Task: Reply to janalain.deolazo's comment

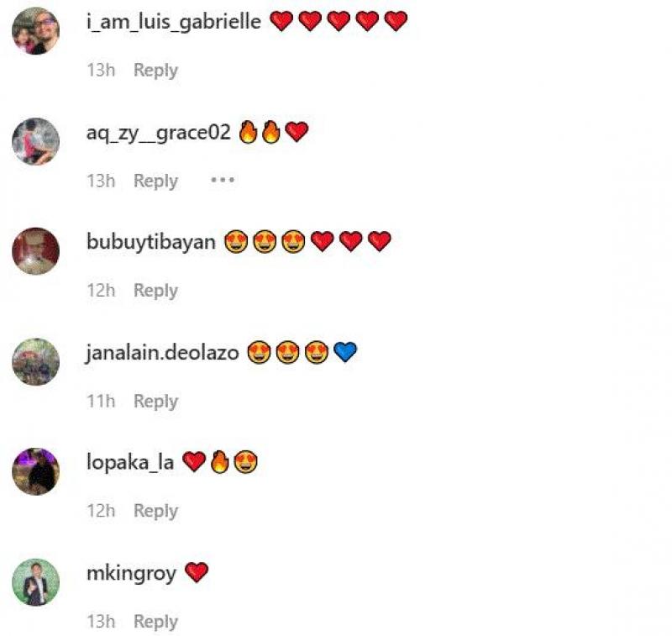Action: (155, 402)
